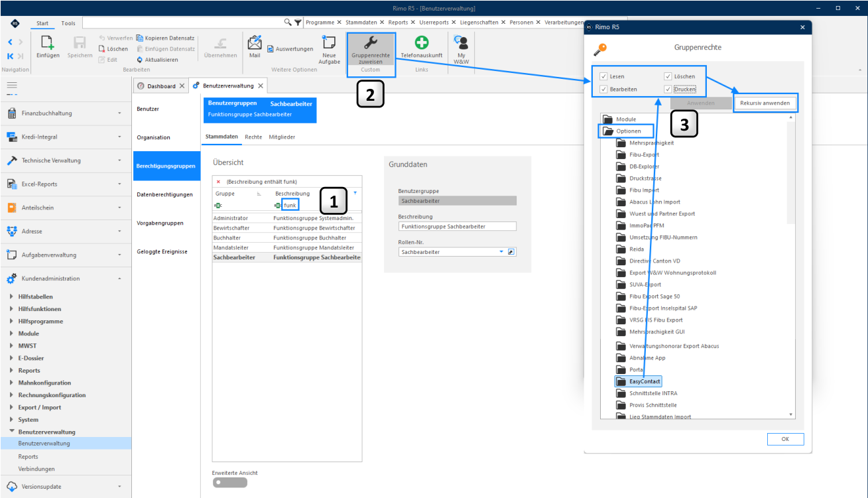Click Auswertungen in the ribbon
The image size is (868, 498).
click(290, 49)
